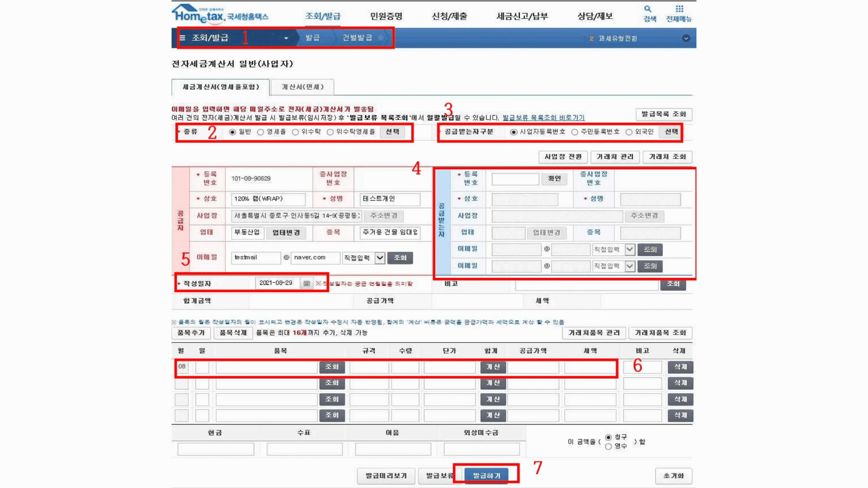Open recipient first email 직접입력 dropdown

[614, 250]
